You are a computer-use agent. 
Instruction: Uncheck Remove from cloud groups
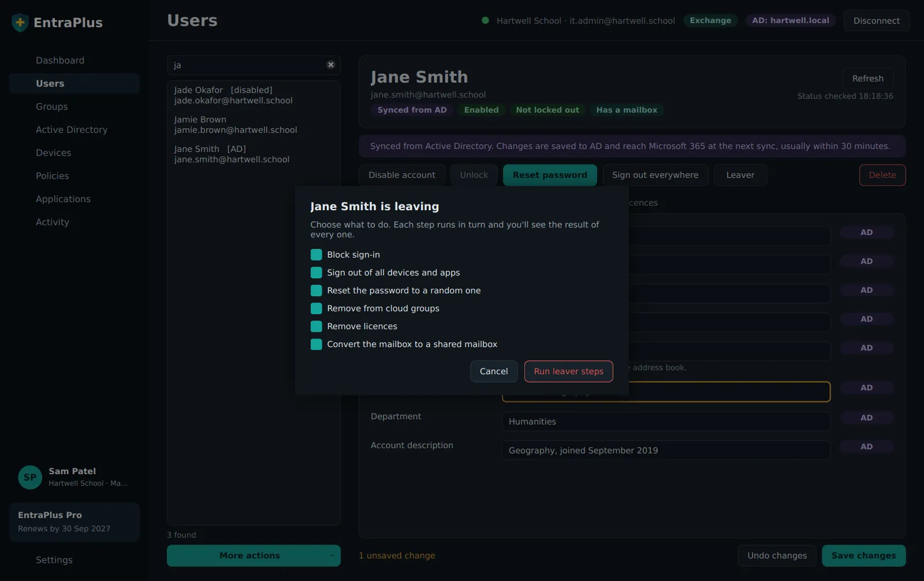click(x=316, y=308)
